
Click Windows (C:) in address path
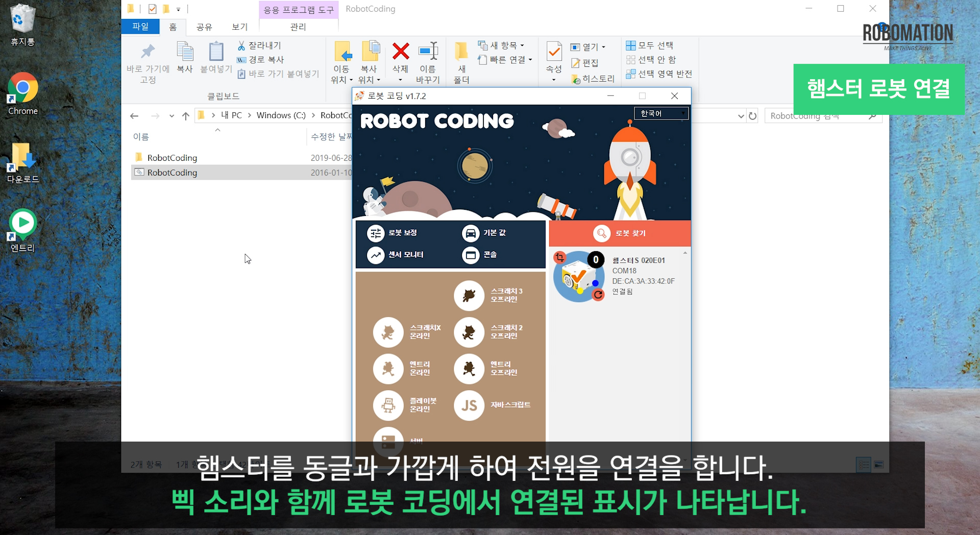(281, 115)
